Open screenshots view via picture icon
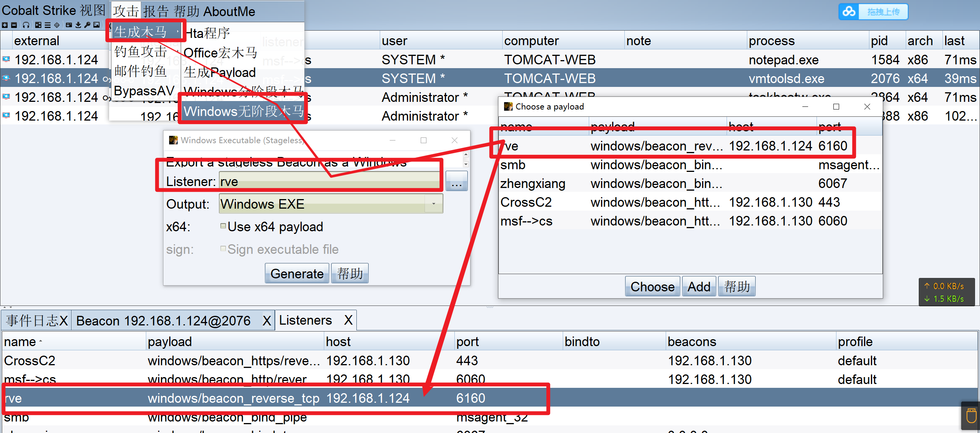Viewport: 980px width, 433px height. pyautogui.click(x=96, y=25)
